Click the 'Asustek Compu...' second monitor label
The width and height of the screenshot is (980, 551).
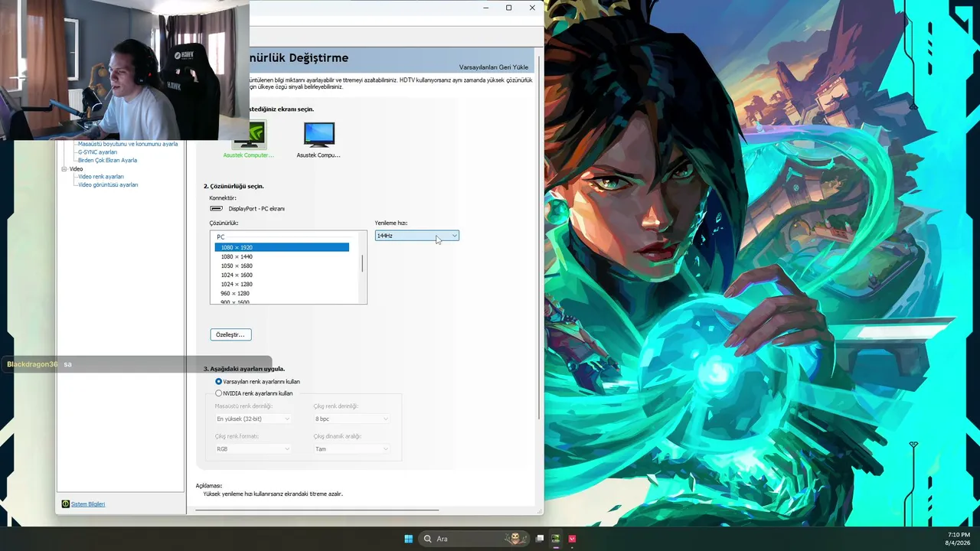(318, 155)
